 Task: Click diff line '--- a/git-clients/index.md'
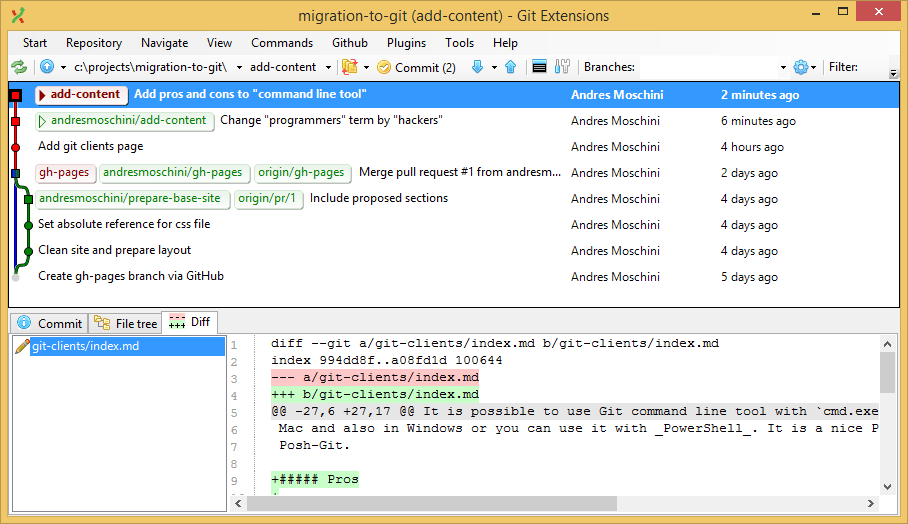point(375,378)
